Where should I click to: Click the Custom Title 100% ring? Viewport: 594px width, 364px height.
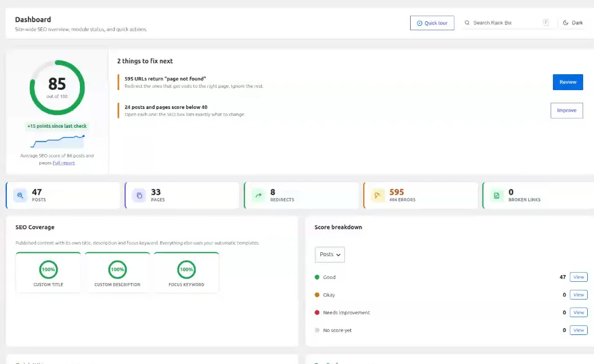tap(48, 269)
